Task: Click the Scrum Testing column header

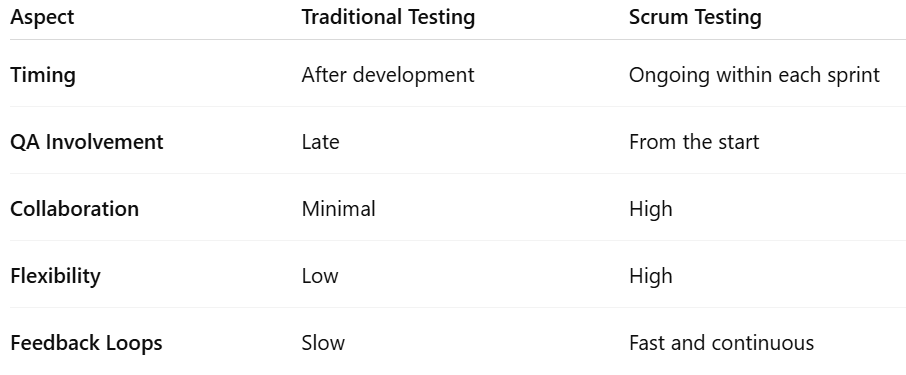Action: click(695, 17)
